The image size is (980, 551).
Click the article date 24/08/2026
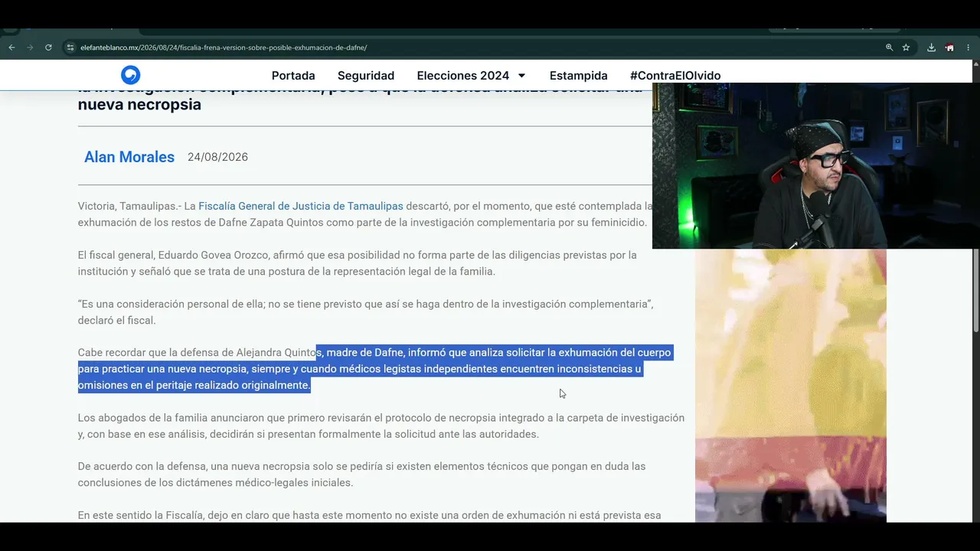(217, 157)
